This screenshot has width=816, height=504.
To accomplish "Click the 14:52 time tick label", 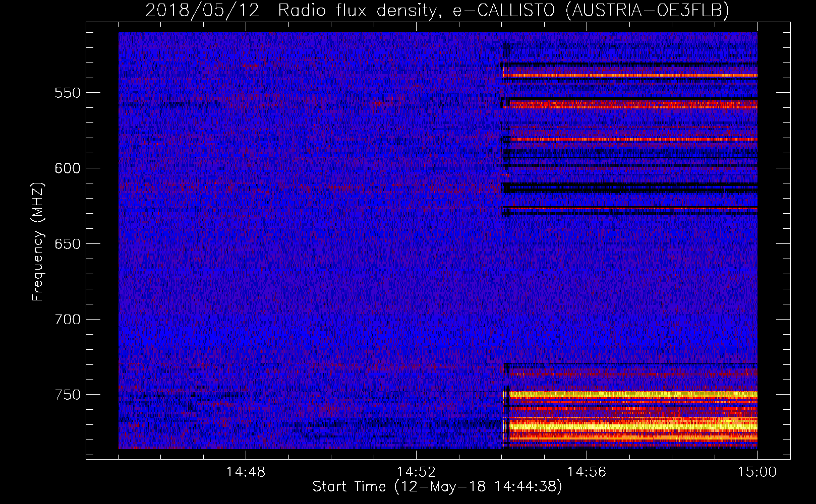I will [416, 473].
